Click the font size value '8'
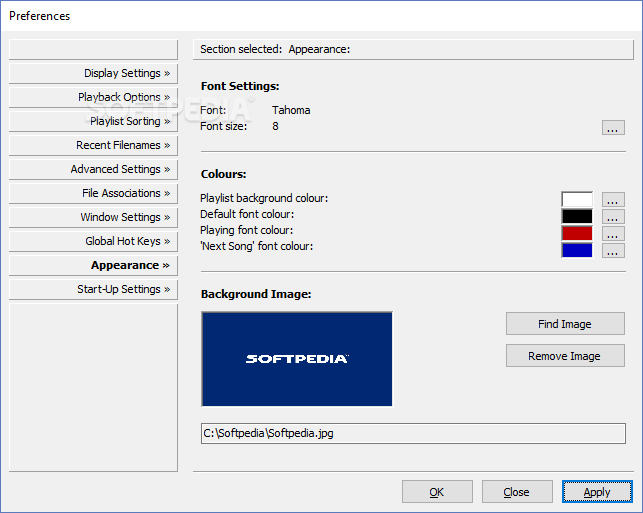The width and height of the screenshot is (643, 513). pyautogui.click(x=276, y=126)
